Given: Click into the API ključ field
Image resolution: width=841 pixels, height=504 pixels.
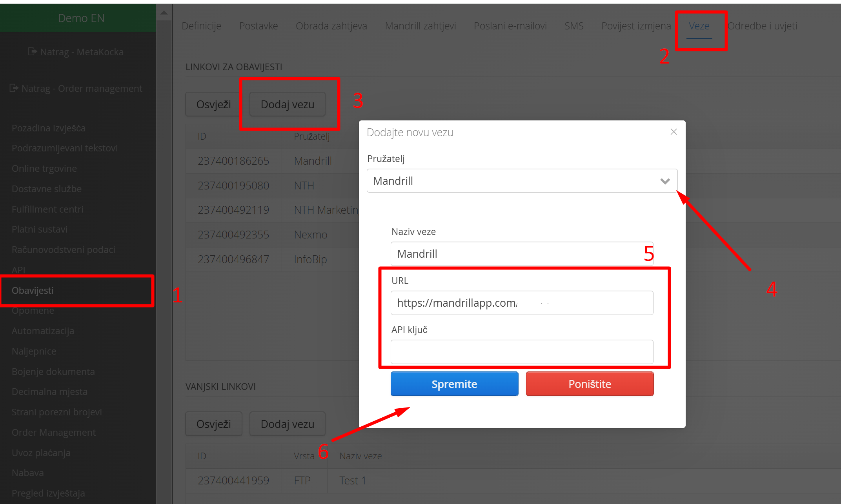Looking at the screenshot, I should pos(522,351).
